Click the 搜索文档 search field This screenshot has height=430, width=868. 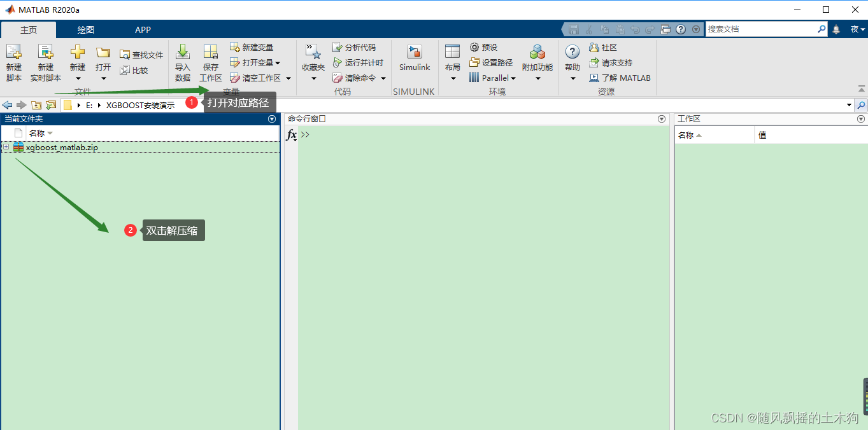761,29
